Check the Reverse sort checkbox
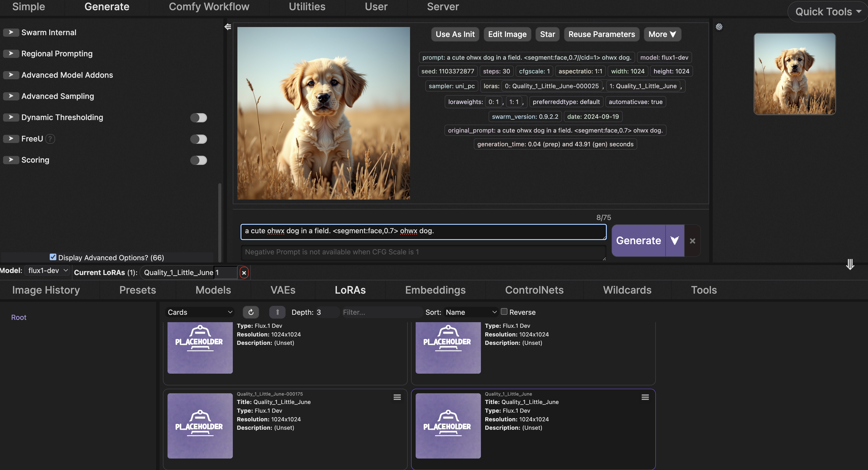 click(x=504, y=312)
